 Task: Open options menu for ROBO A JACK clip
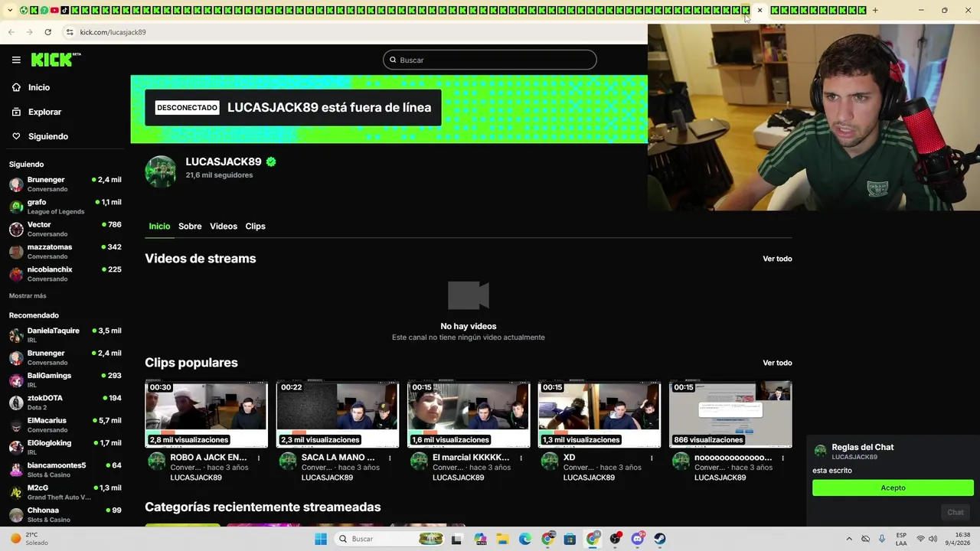click(x=259, y=458)
